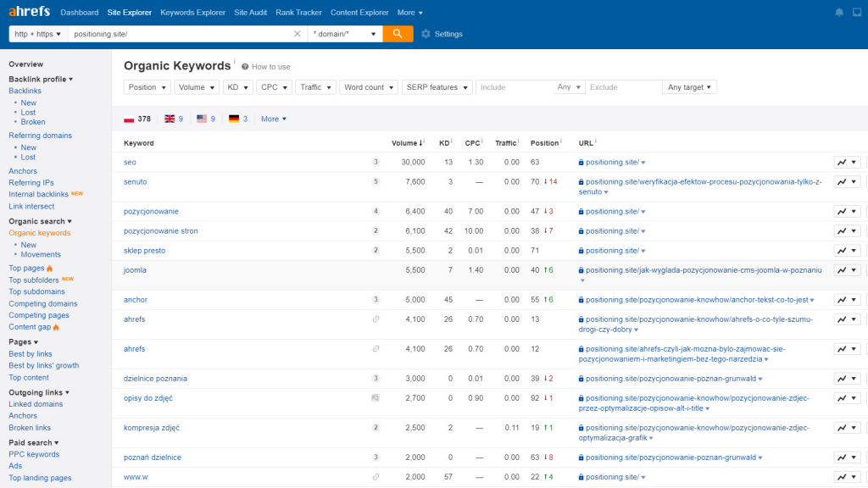View position history chart for keyword 'seo'

(x=841, y=162)
